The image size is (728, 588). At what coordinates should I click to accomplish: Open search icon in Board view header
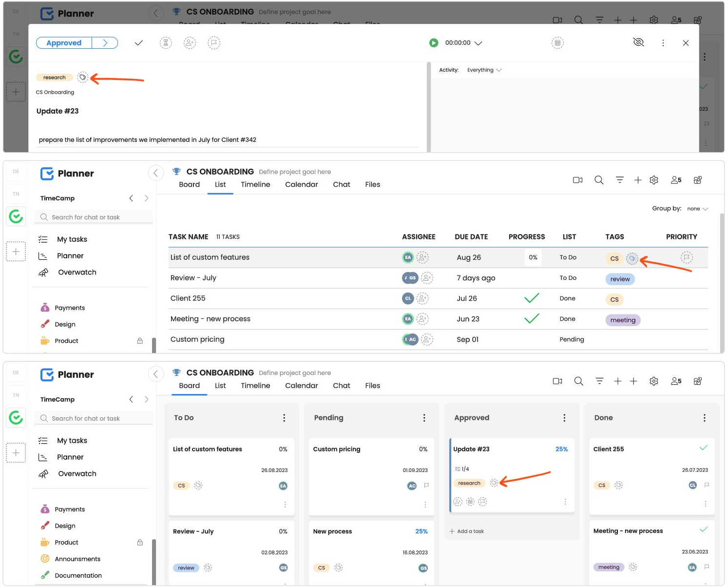pos(578,381)
